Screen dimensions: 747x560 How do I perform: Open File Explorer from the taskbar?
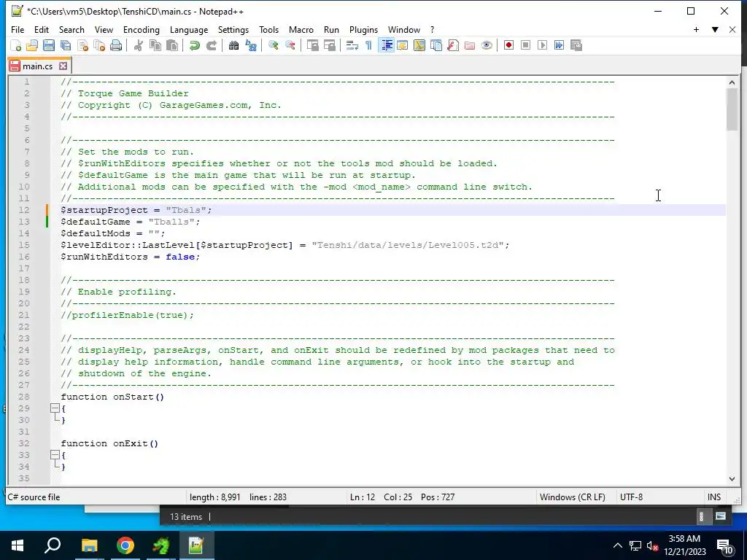pos(89,545)
